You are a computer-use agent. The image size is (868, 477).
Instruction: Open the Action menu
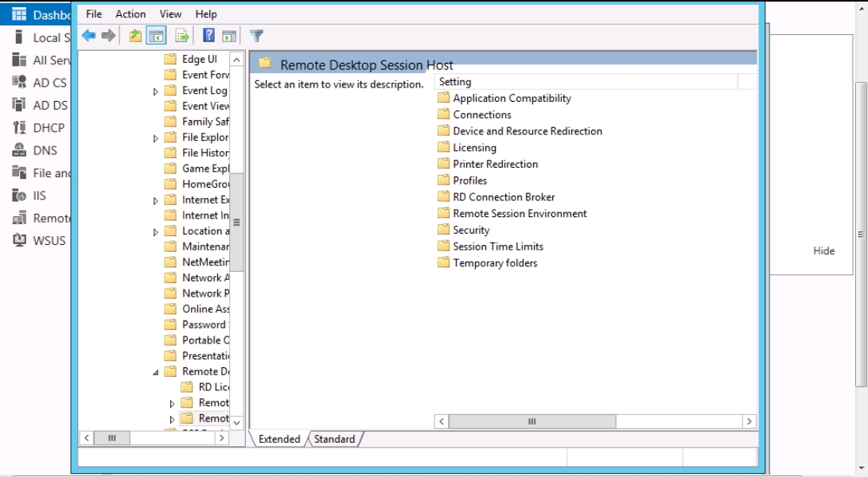pos(130,14)
